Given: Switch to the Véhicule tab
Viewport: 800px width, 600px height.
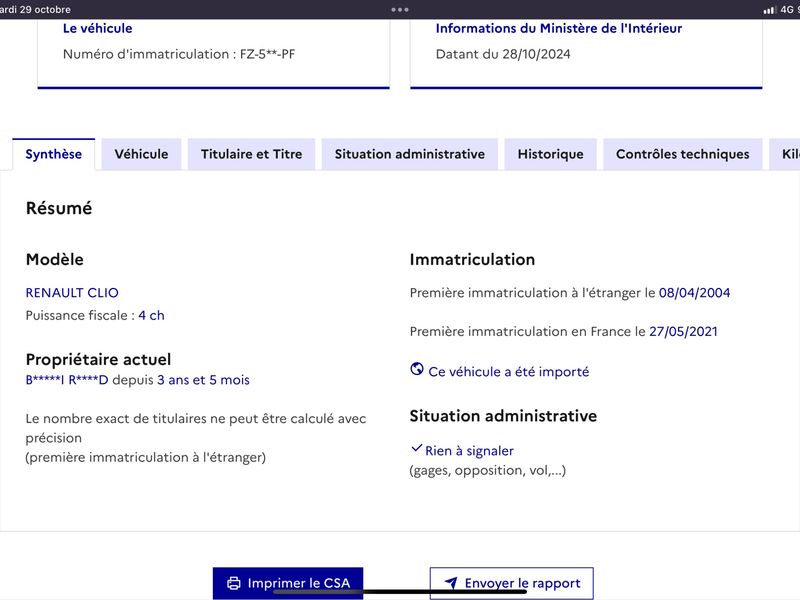Looking at the screenshot, I should click(x=141, y=154).
